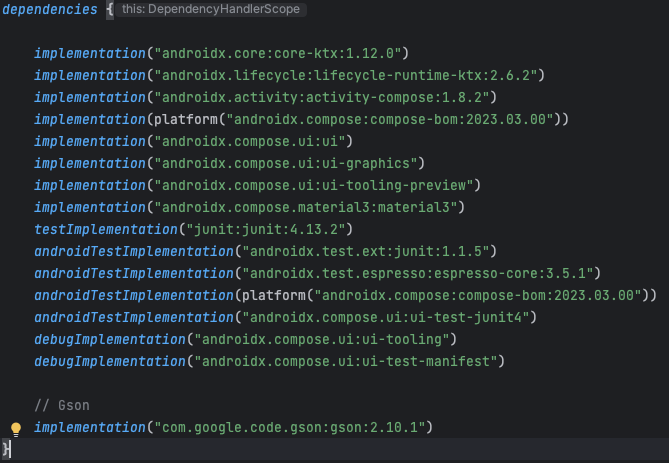Click the debugImplementation ui-tooling line
This screenshot has height=463, width=669.
[245, 340]
